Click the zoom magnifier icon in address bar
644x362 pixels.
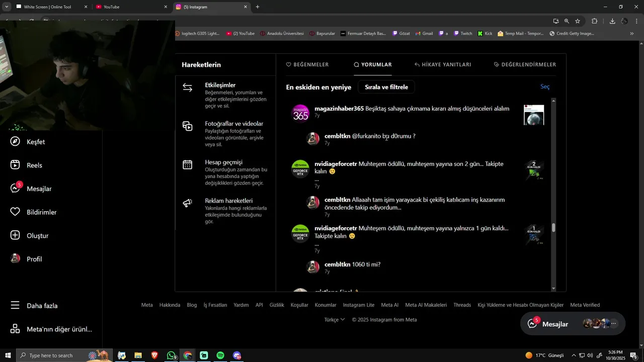pyautogui.click(x=567, y=21)
